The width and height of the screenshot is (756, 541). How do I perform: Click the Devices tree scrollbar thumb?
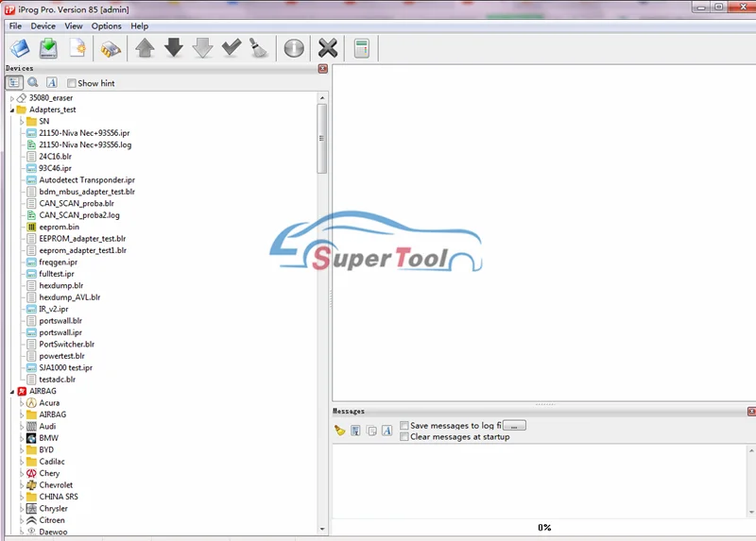click(x=321, y=139)
